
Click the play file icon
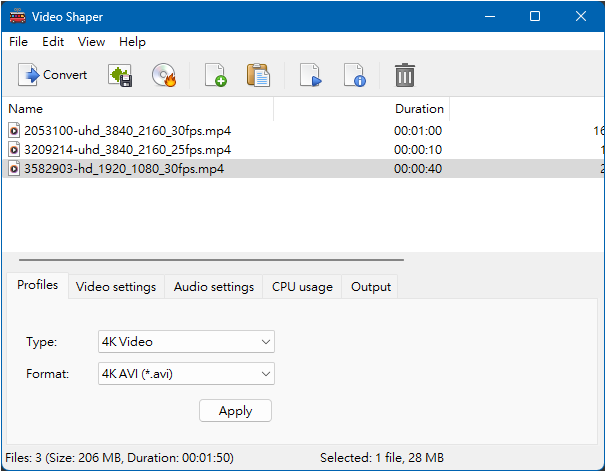311,75
